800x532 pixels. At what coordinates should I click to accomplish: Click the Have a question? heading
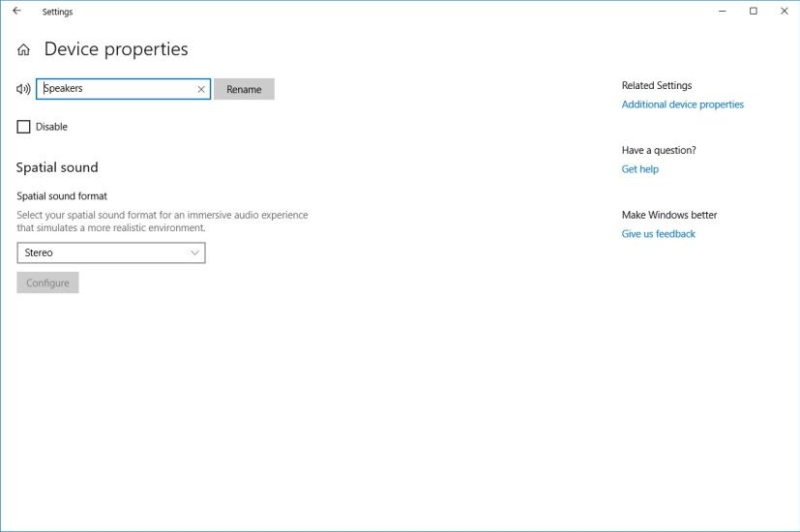click(658, 150)
